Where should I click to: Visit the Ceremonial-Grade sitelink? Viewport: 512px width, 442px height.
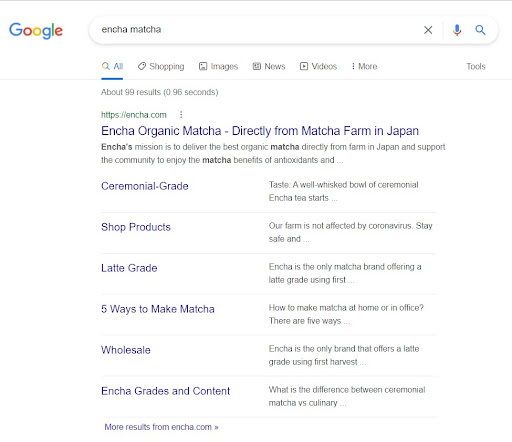coord(145,186)
